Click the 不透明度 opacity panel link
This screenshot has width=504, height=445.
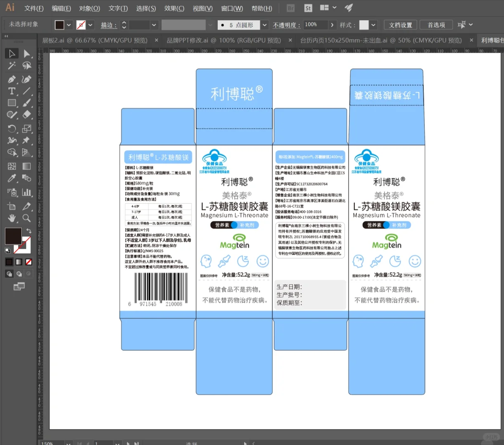pyautogui.click(x=286, y=25)
